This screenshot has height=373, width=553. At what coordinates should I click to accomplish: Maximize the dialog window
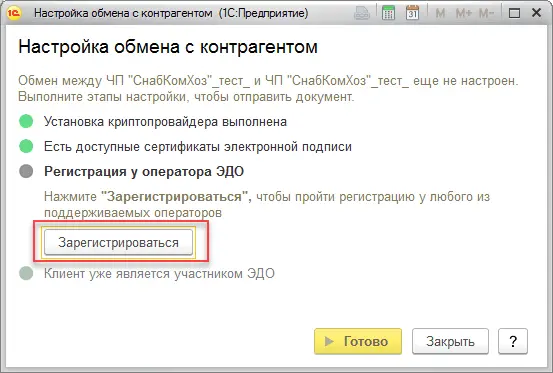[515, 13]
